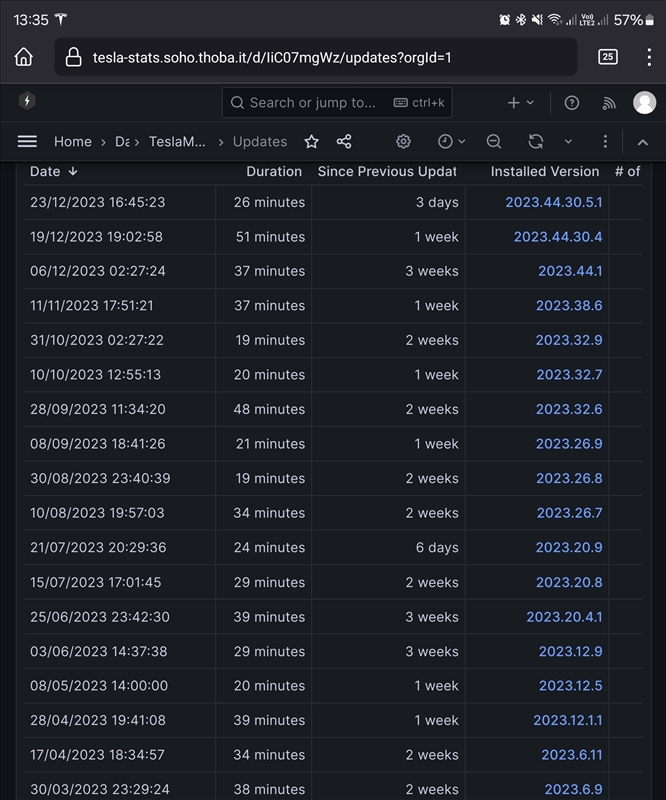The width and height of the screenshot is (666, 800).
Task: Expand the auto-refresh interval dropdown
Action: 568,141
